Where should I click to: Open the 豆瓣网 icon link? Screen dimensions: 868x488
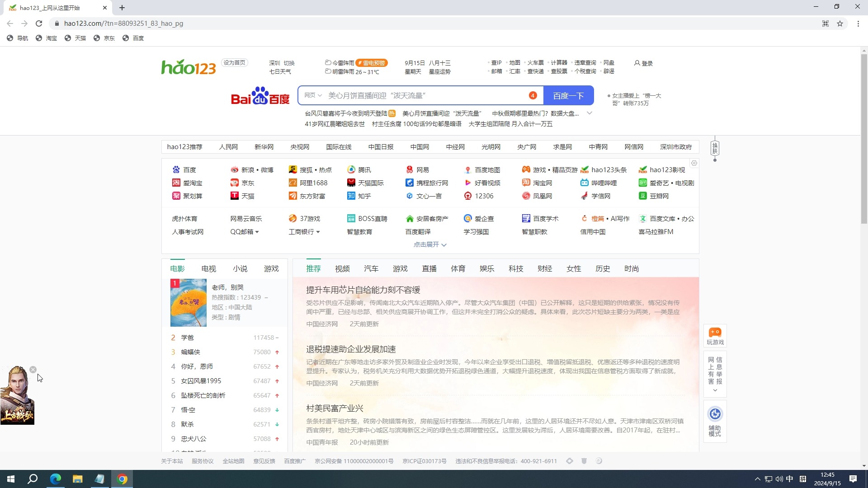pyautogui.click(x=642, y=196)
